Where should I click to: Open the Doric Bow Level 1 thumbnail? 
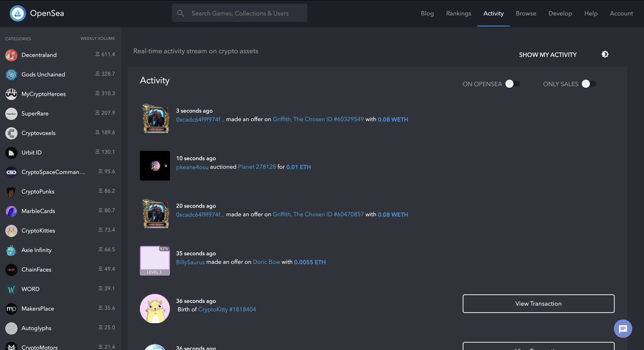(x=155, y=260)
